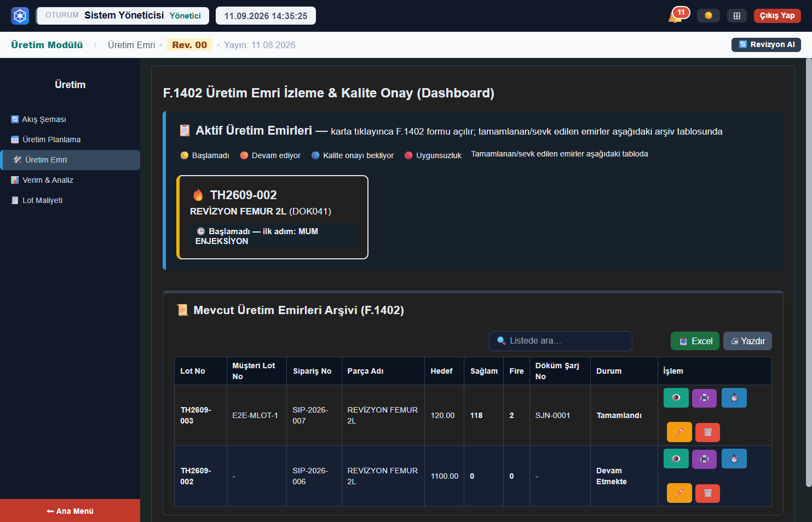This screenshot has height=522, width=812.
Task: Edit archive lot TH2609-002 with pencil
Action: click(x=679, y=493)
